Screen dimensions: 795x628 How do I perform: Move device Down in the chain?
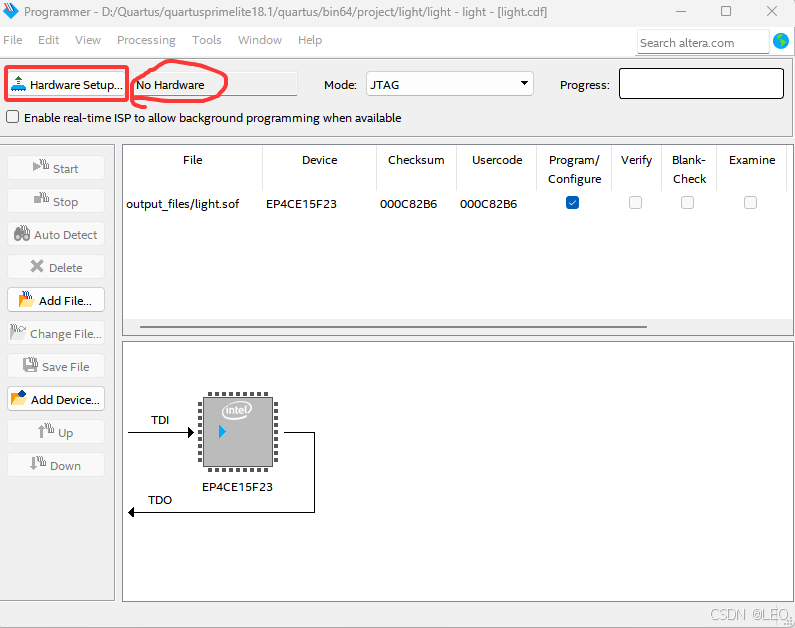coord(56,465)
